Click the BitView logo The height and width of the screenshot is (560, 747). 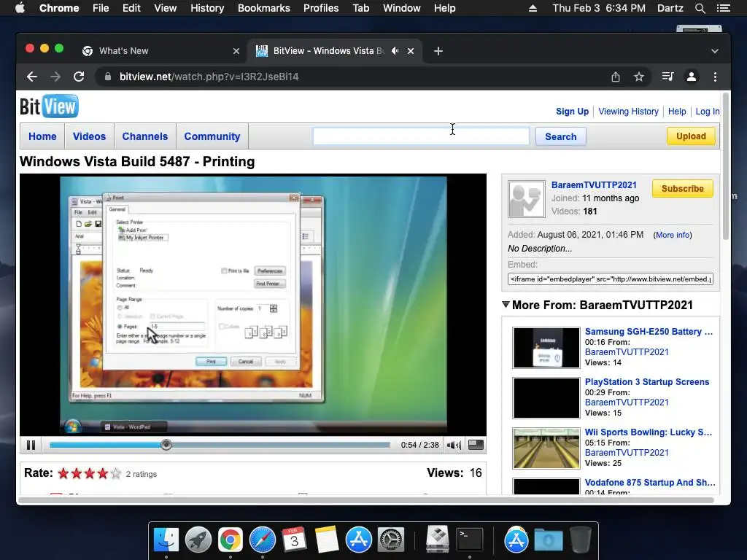[x=49, y=106]
